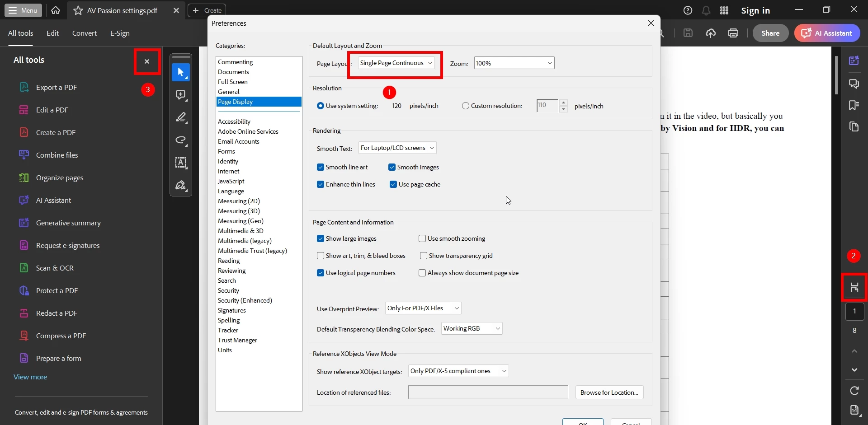Screen dimensions: 868x425
Task: Open the Generative summary right rail icon
Action: pyautogui.click(x=854, y=61)
